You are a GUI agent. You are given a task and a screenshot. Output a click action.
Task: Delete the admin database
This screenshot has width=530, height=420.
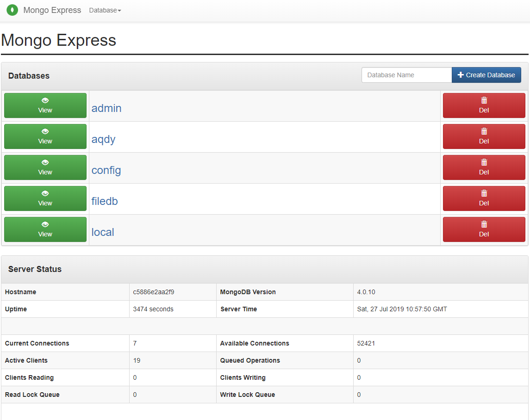(x=484, y=105)
